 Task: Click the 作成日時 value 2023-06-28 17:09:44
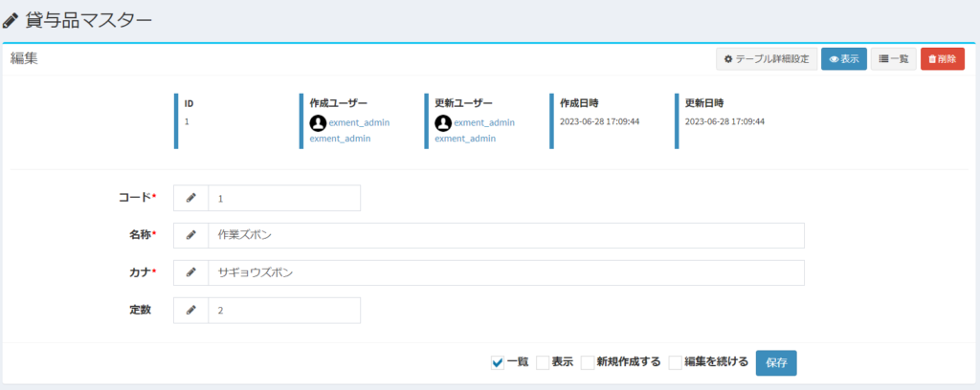pos(599,121)
